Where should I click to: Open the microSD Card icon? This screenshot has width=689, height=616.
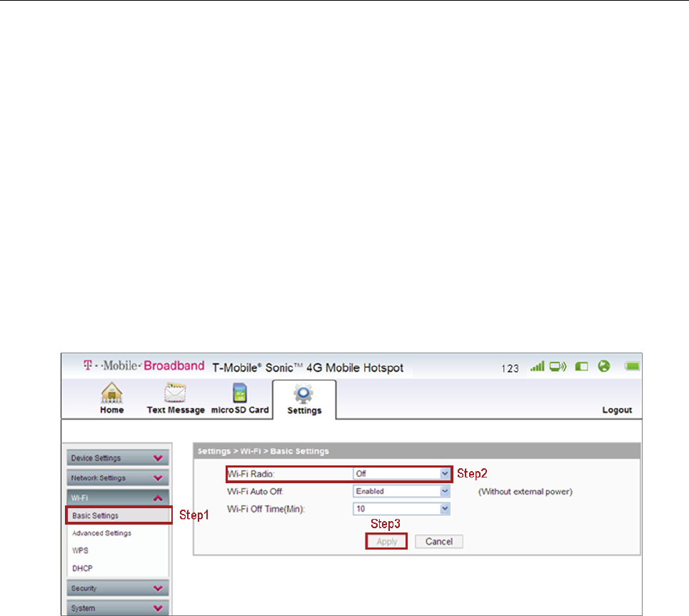(239, 393)
